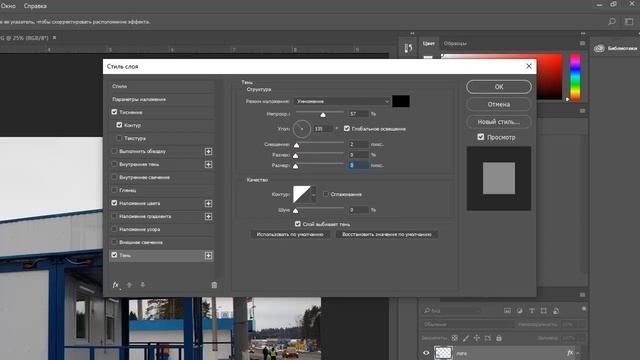This screenshot has width=640, height=360.
Task: Click the lock position move icon
Action: (x=477, y=338)
